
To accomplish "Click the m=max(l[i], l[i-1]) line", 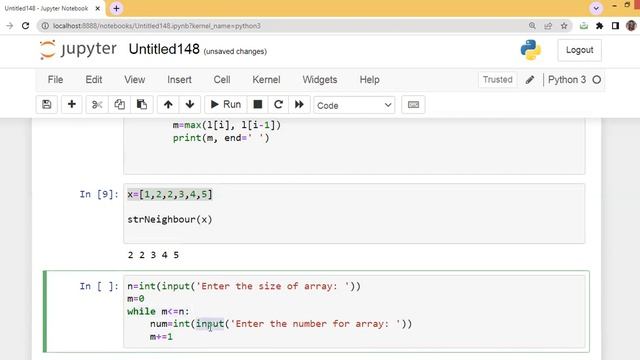I will tap(227, 125).
